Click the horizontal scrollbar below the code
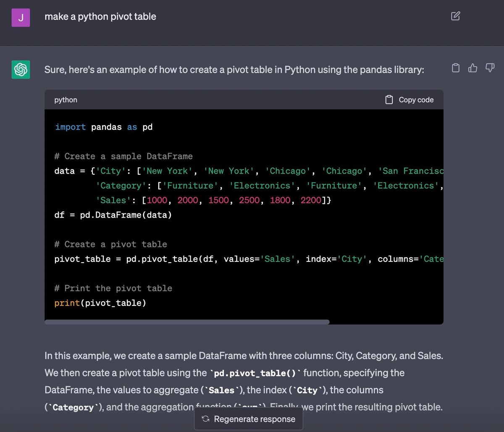 point(187,322)
